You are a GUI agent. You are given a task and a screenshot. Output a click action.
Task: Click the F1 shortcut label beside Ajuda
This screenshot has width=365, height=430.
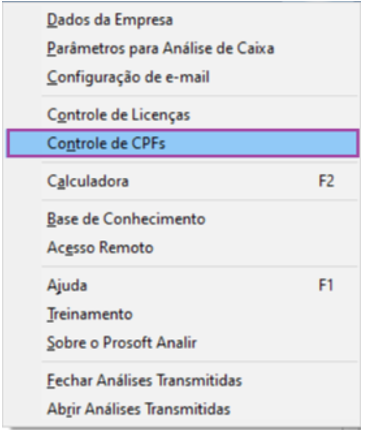point(326,285)
